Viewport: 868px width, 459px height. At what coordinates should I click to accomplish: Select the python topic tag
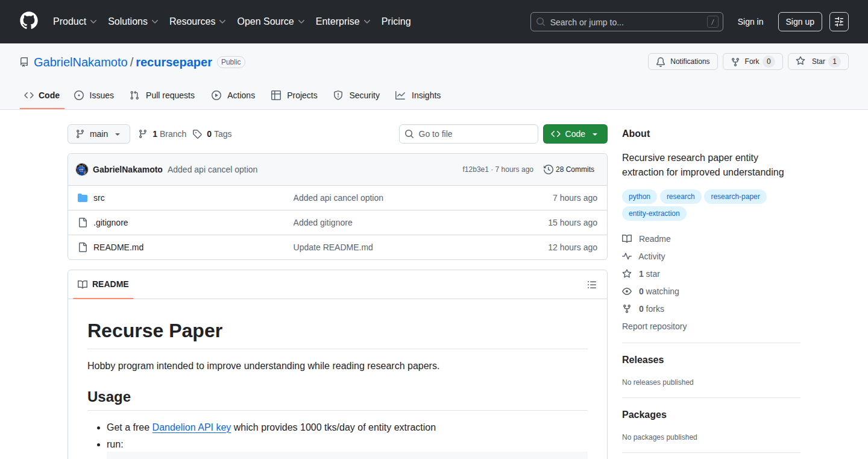pyautogui.click(x=640, y=197)
